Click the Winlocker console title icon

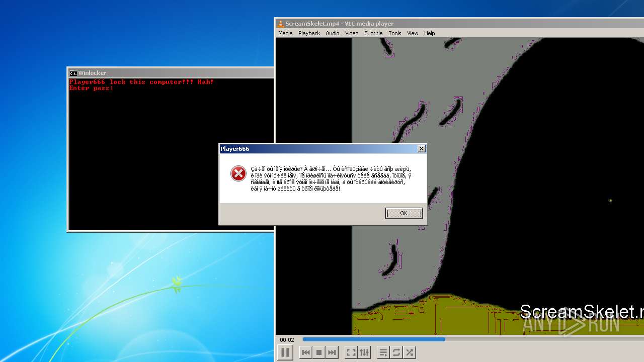tap(73, 73)
